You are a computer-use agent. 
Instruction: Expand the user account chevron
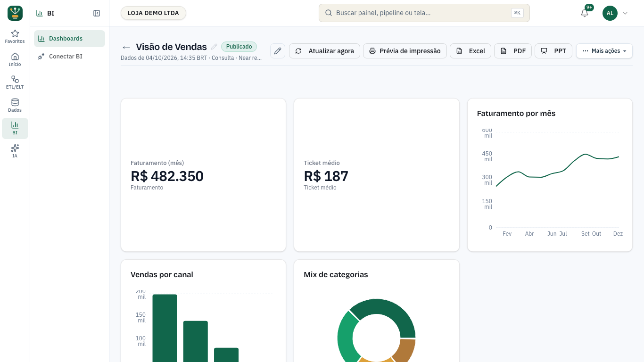click(625, 13)
